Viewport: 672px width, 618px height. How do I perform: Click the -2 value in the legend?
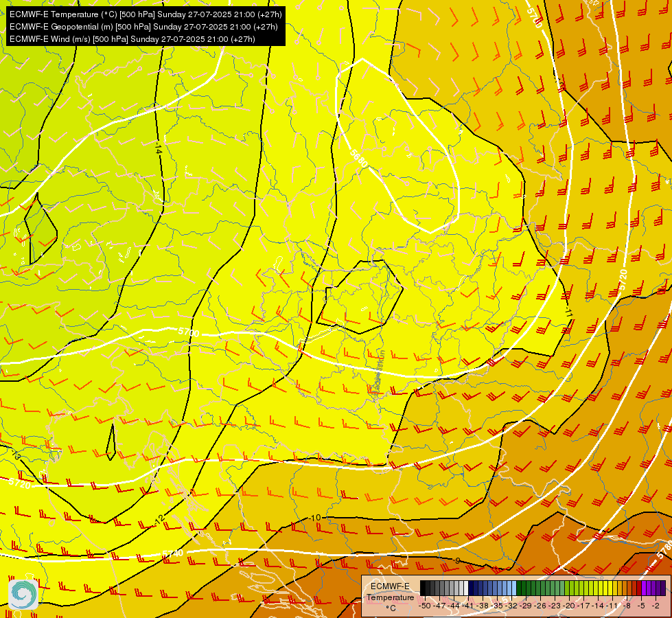coord(656,606)
